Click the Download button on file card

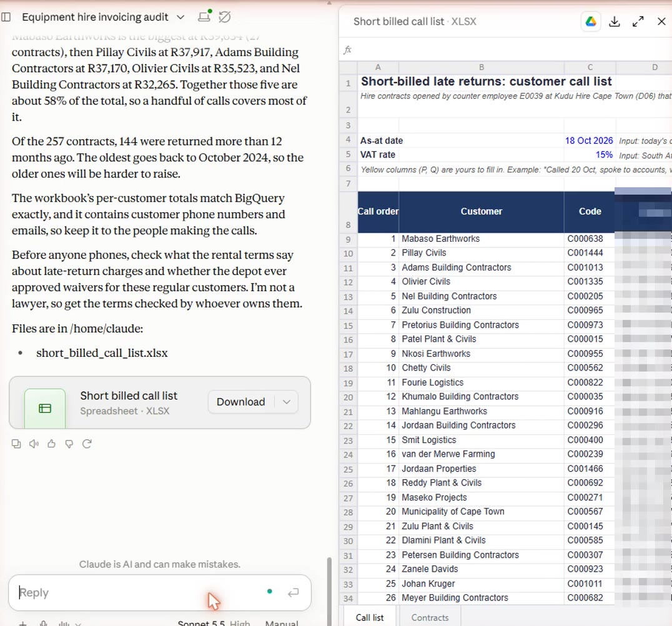pyautogui.click(x=241, y=402)
